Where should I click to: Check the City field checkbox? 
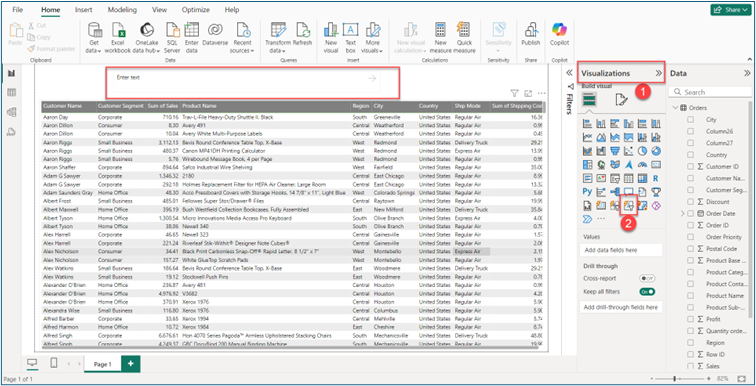(690, 120)
